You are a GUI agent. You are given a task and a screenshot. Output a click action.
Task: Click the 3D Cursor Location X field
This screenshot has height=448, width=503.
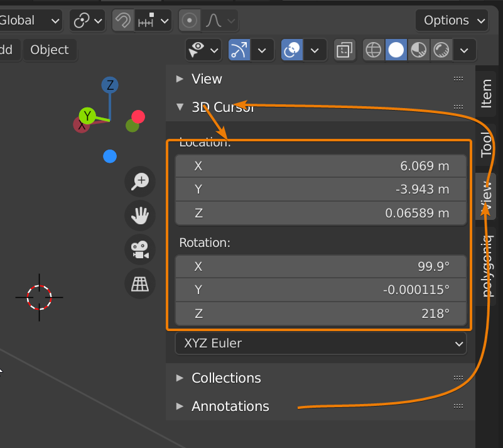[320, 167]
